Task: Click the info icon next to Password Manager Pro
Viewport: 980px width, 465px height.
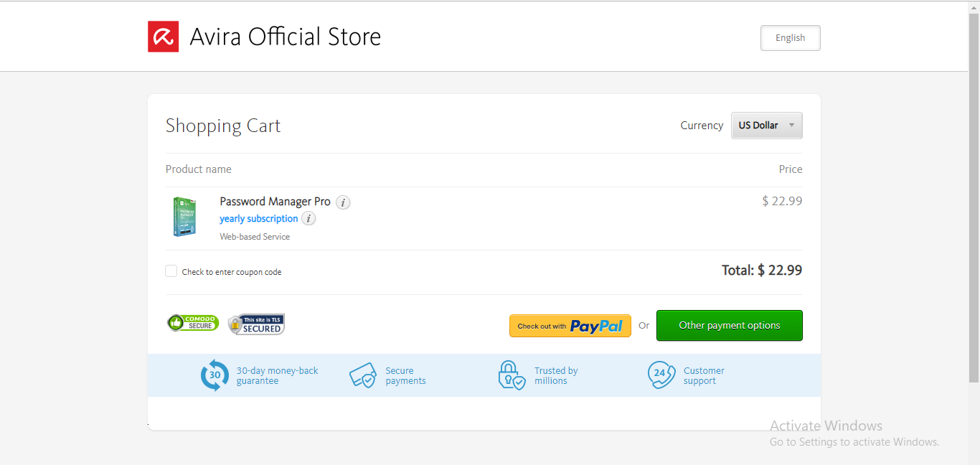Action: pos(344,202)
